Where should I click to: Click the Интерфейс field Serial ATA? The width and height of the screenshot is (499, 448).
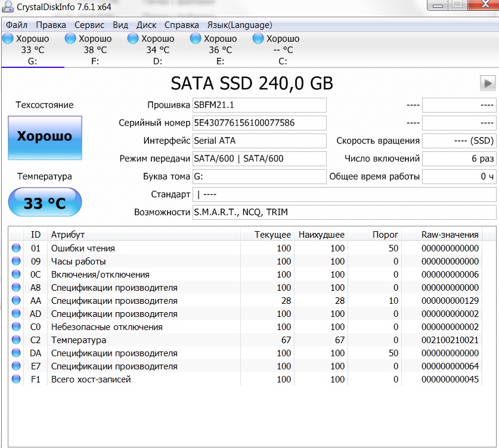coord(259,141)
